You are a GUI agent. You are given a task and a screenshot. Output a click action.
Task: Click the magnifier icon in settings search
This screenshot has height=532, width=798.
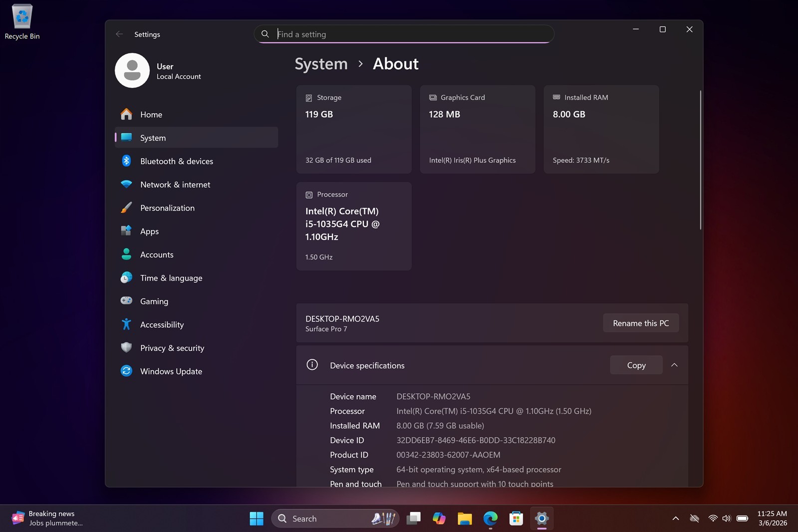point(265,34)
